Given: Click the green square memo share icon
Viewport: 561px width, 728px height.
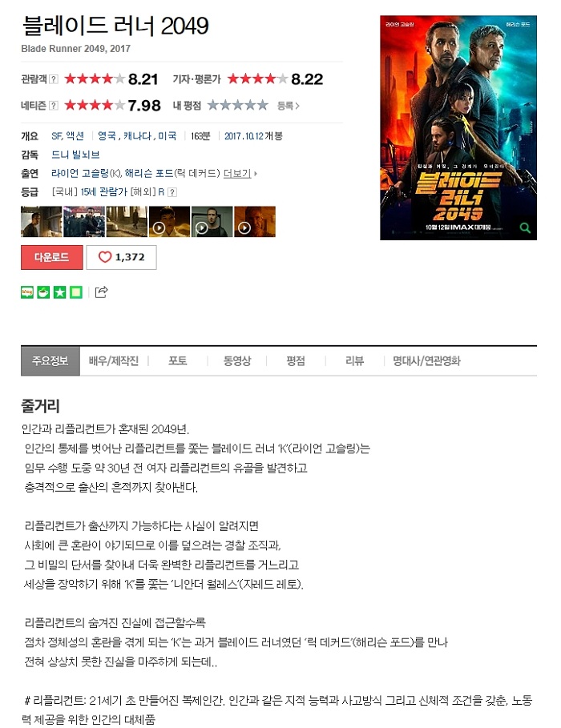Looking at the screenshot, I should coord(76,292).
